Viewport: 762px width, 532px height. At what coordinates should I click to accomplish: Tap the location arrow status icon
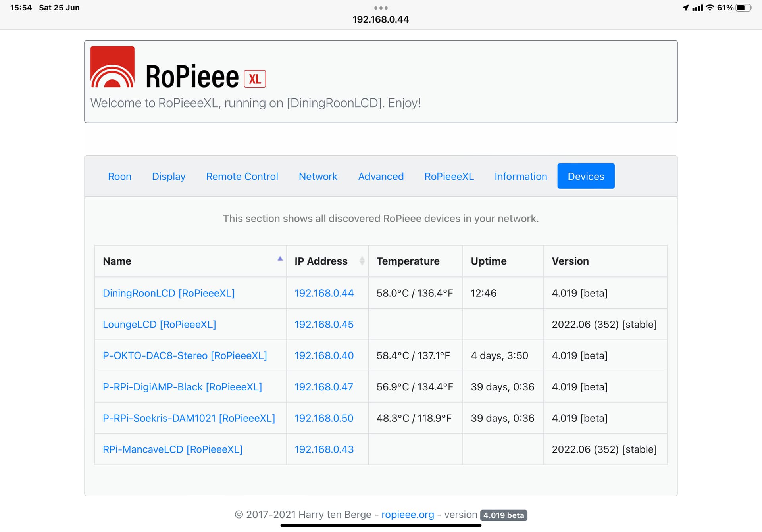coord(685,8)
